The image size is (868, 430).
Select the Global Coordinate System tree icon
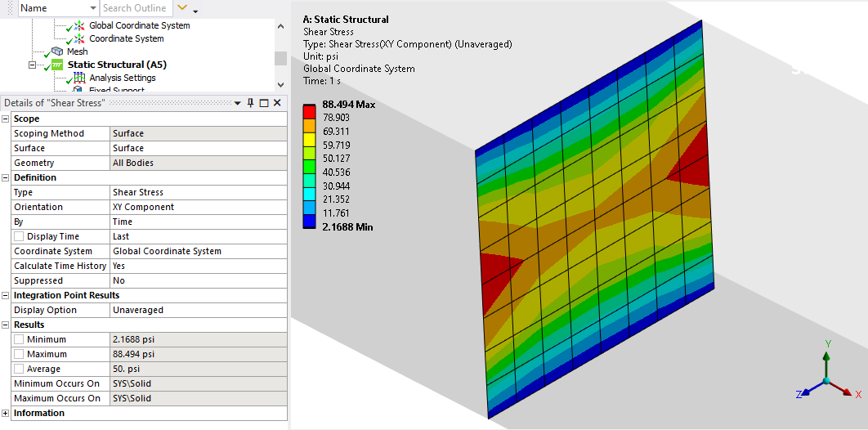click(79, 26)
